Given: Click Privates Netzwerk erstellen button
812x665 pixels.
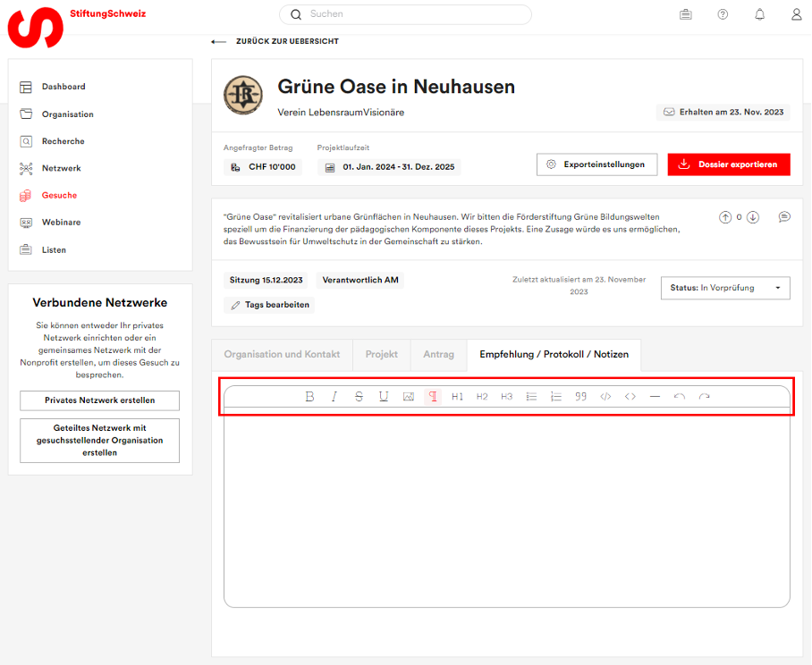Looking at the screenshot, I should point(99,400).
